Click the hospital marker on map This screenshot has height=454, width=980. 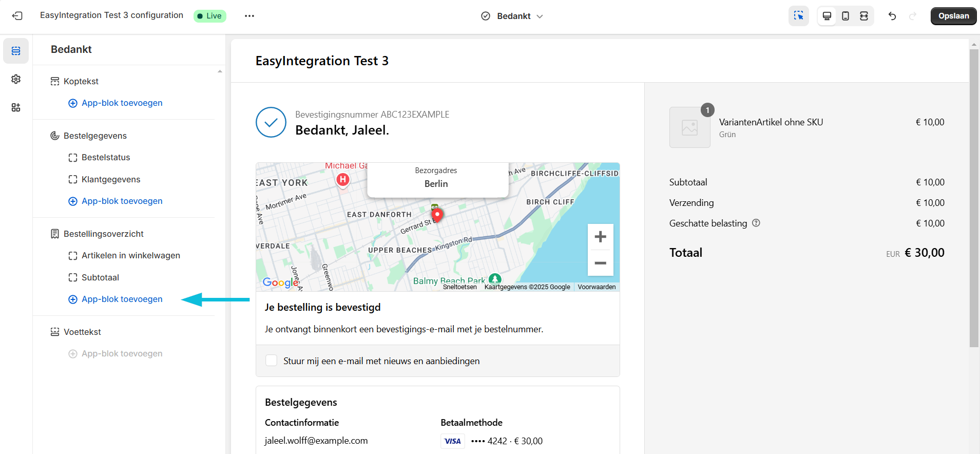click(343, 180)
